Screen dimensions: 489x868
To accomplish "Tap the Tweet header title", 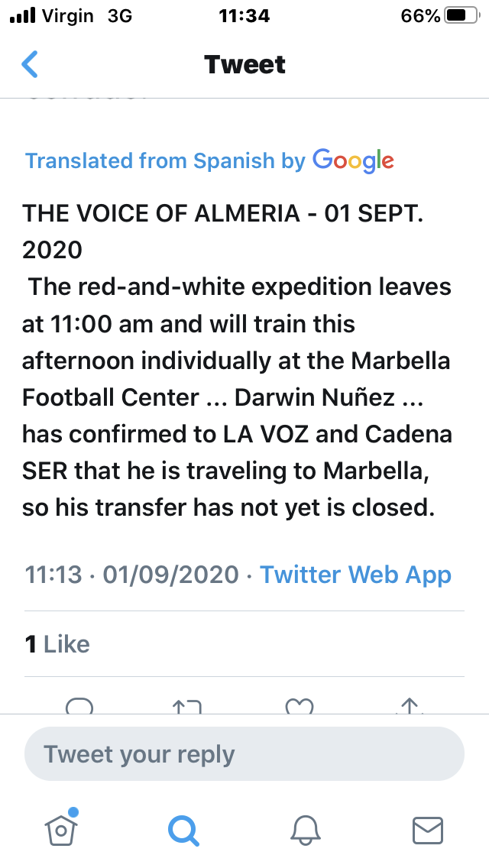I will point(244,64).
